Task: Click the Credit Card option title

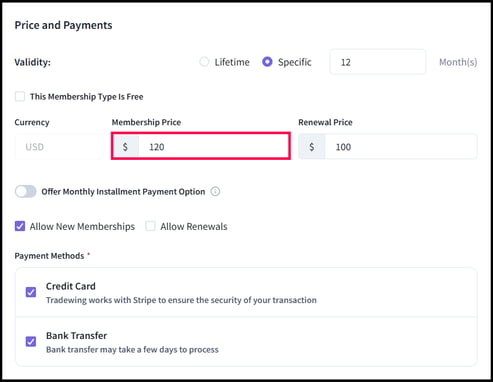Action: 71,286
